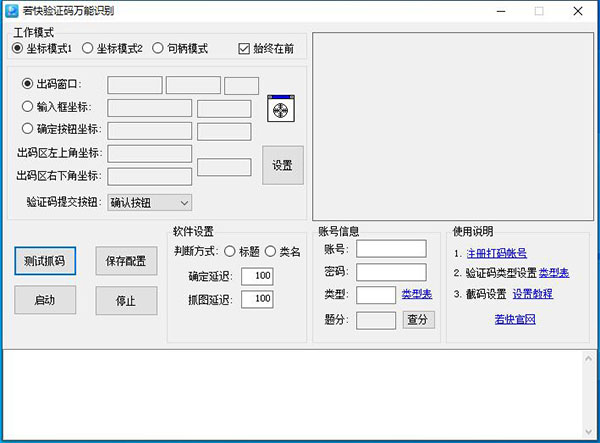Click the 设置 button
The image size is (600, 443).
(x=283, y=165)
